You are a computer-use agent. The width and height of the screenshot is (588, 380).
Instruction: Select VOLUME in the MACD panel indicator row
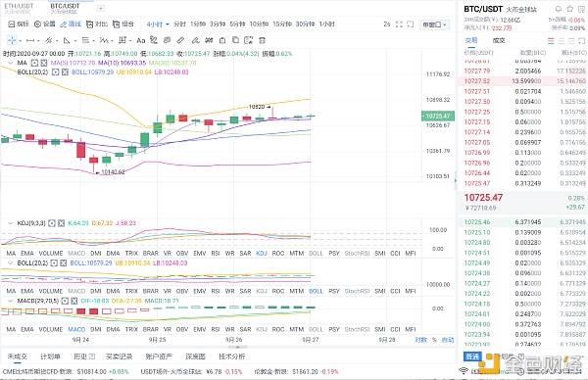51,329
